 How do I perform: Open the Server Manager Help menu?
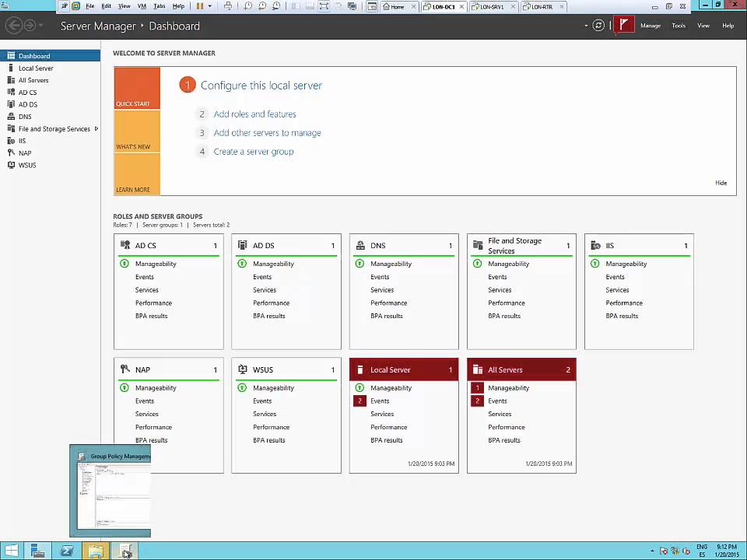coord(728,26)
